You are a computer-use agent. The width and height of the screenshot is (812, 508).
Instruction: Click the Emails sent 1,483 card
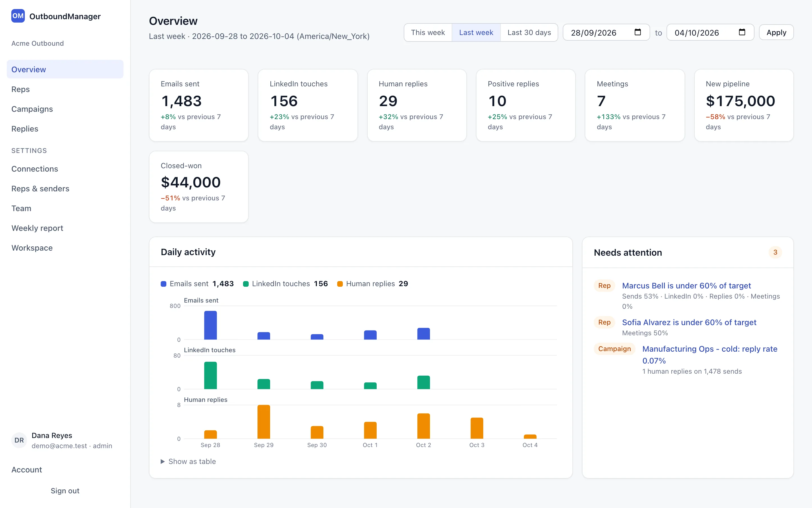[199, 105]
